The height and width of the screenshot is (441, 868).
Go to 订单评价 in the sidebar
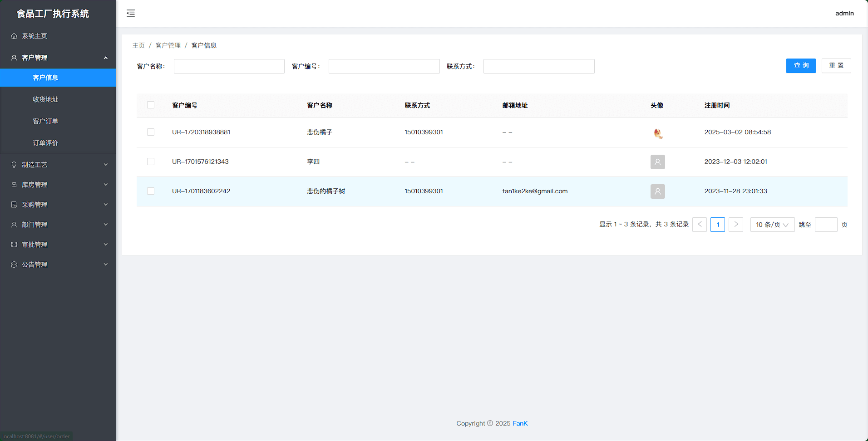[x=45, y=143]
